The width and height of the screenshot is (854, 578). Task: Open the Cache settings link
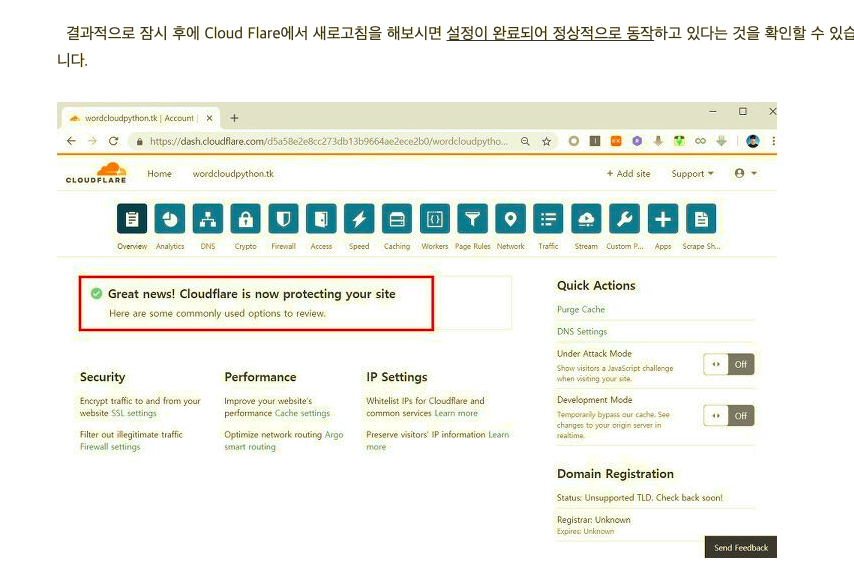[x=302, y=413]
